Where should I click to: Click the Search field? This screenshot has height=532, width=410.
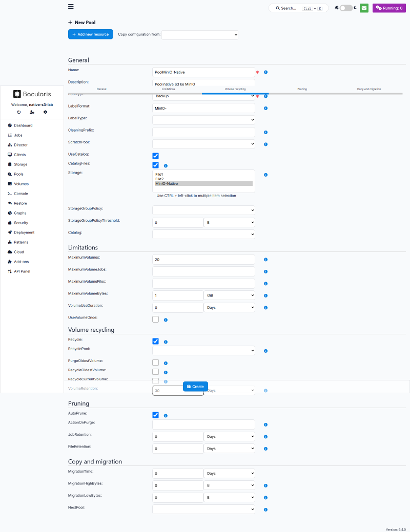pos(299,8)
